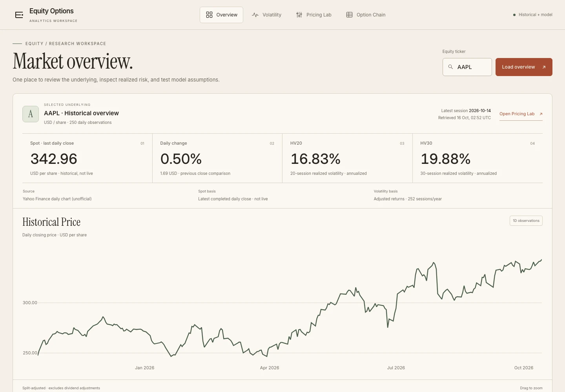Select the HV30 value 19.88%
565x392 pixels.
[445, 159]
